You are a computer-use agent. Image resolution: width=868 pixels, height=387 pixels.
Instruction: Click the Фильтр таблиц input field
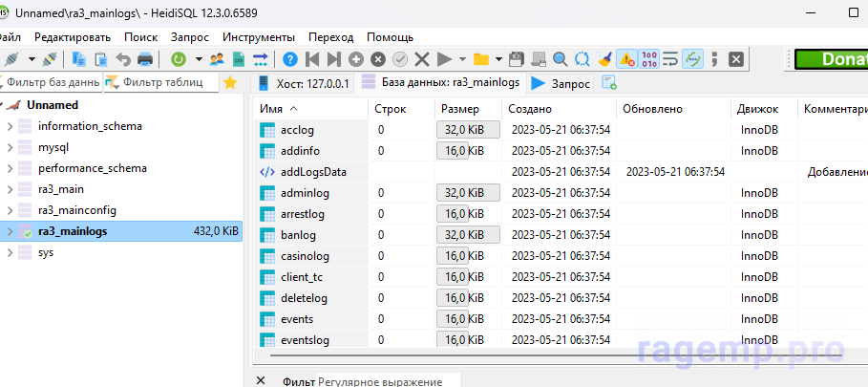coord(161,83)
